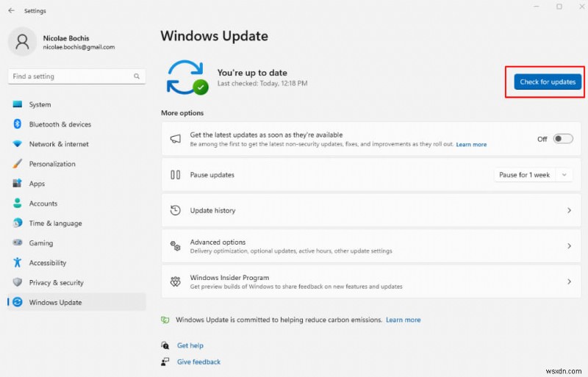Click Last checked: Today, 12:18 PM text
The height and width of the screenshot is (377, 588).
[262, 83]
